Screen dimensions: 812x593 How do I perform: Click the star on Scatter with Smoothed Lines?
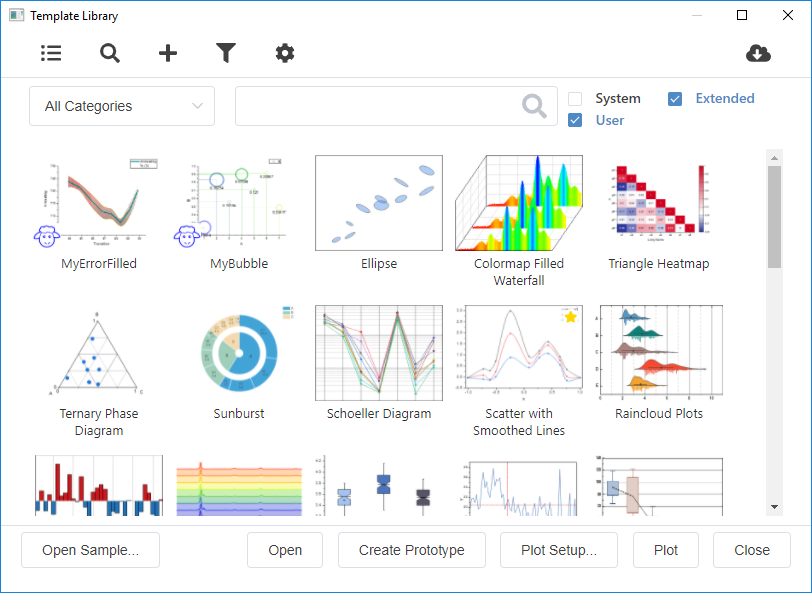571,316
